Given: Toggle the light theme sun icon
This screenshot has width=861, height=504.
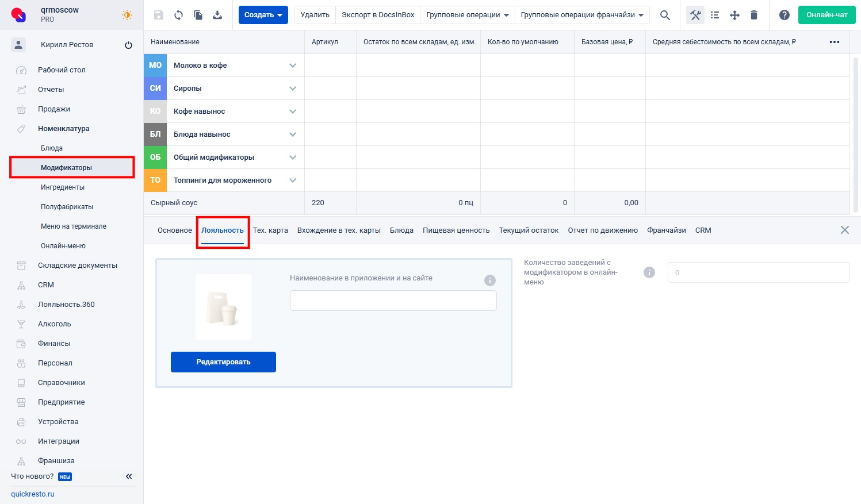Looking at the screenshot, I should pos(127,15).
